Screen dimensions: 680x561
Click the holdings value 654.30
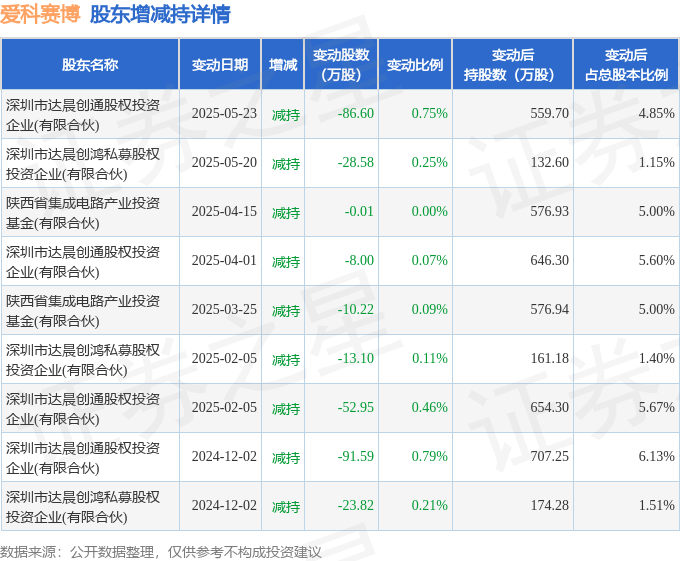(549, 408)
